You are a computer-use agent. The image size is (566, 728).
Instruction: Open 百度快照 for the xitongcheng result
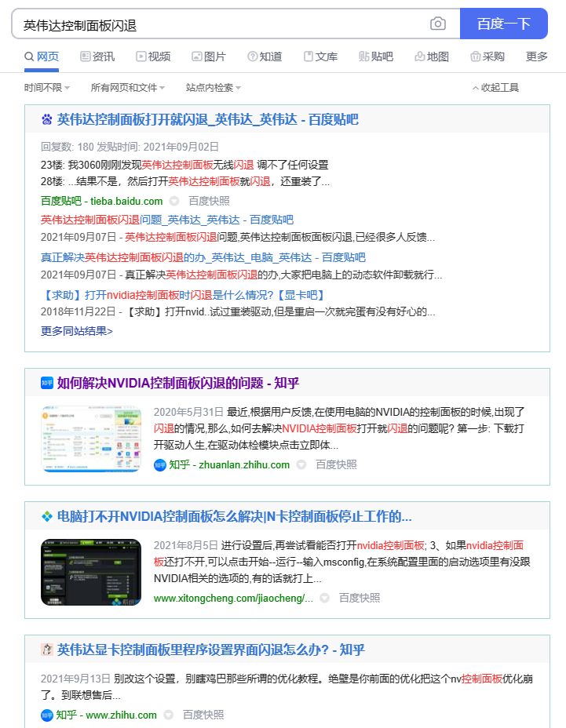pyautogui.click(x=360, y=598)
